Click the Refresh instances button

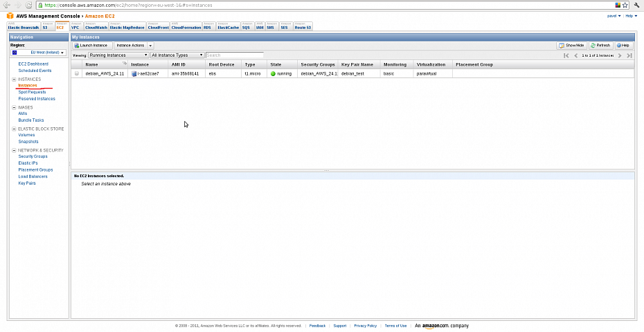(x=600, y=46)
